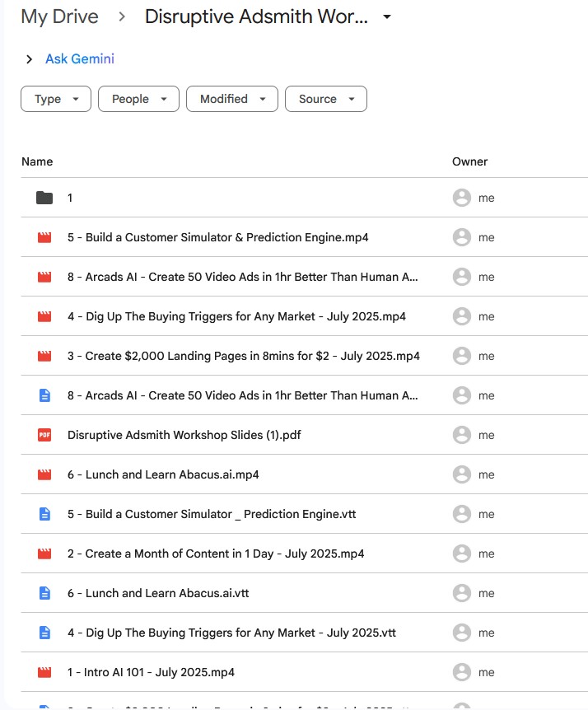This screenshot has width=588, height=710.
Task: Click video icon of 1 - Intro AI 101.mp4
Action: (44, 672)
